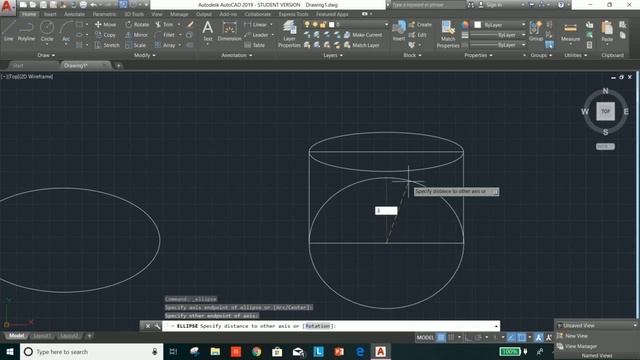
Task: Click the Fillet tool
Action: (x=164, y=35)
